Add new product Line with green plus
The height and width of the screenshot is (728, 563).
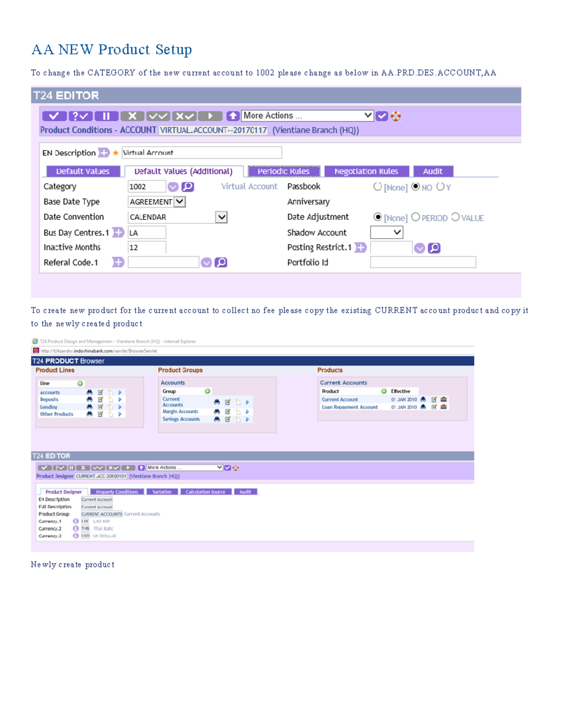pyautogui.click(x=80, y=383)
